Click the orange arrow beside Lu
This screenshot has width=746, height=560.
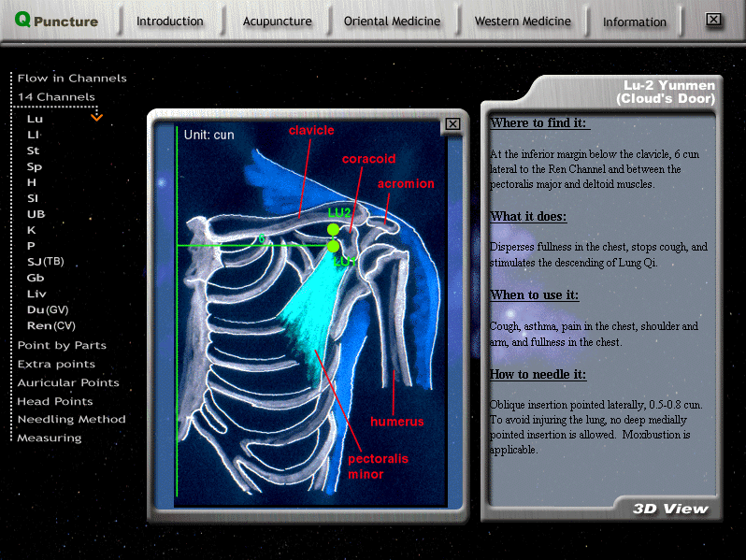coord(96,118)
